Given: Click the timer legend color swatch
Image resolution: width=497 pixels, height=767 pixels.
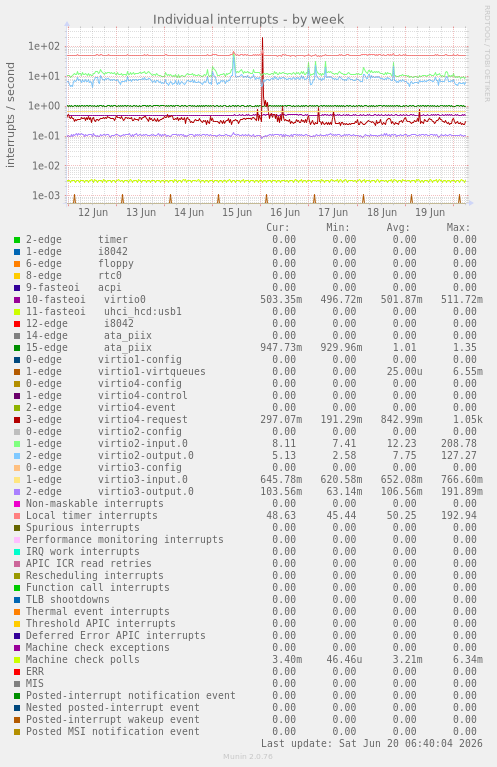Looking at the screenshot, I should 17,240.
